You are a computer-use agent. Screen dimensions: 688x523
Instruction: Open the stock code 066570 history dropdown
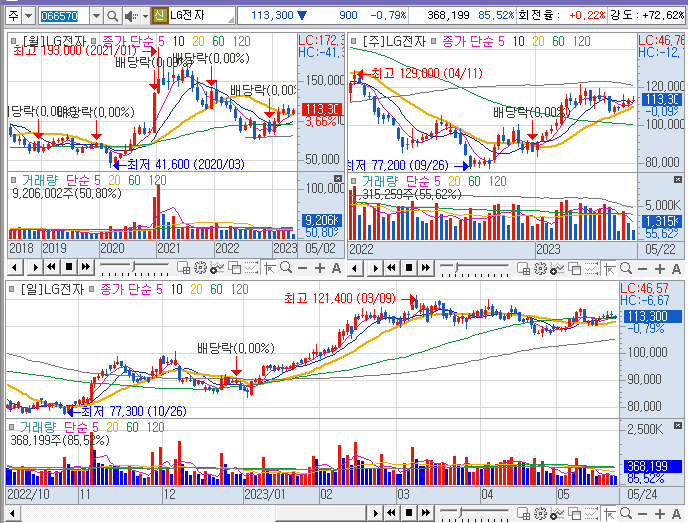click(x=96, y=16)
